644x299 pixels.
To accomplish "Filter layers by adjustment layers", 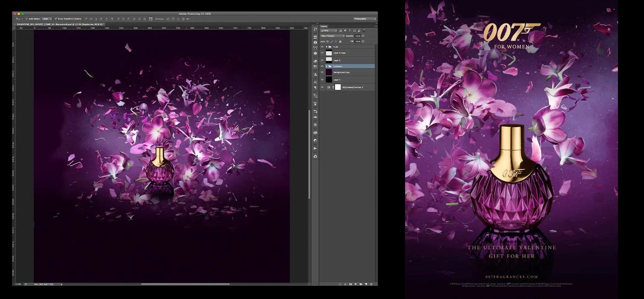I will coord(345,30).
